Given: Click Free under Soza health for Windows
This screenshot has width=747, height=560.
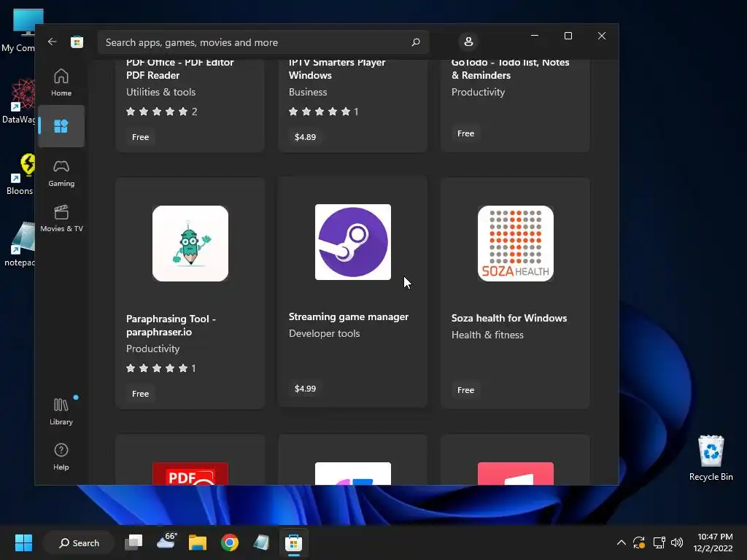Looking at the screenshot, I should click(465, 390).
